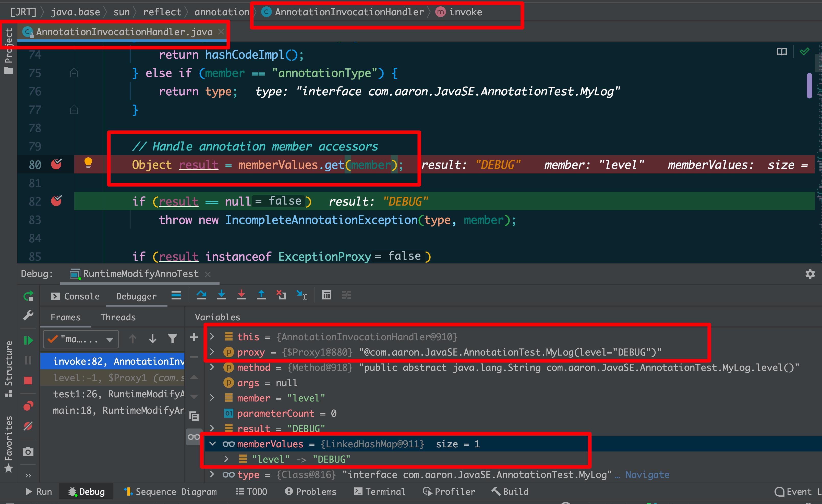Switch to the Threads tab

(x=118, y=317)
